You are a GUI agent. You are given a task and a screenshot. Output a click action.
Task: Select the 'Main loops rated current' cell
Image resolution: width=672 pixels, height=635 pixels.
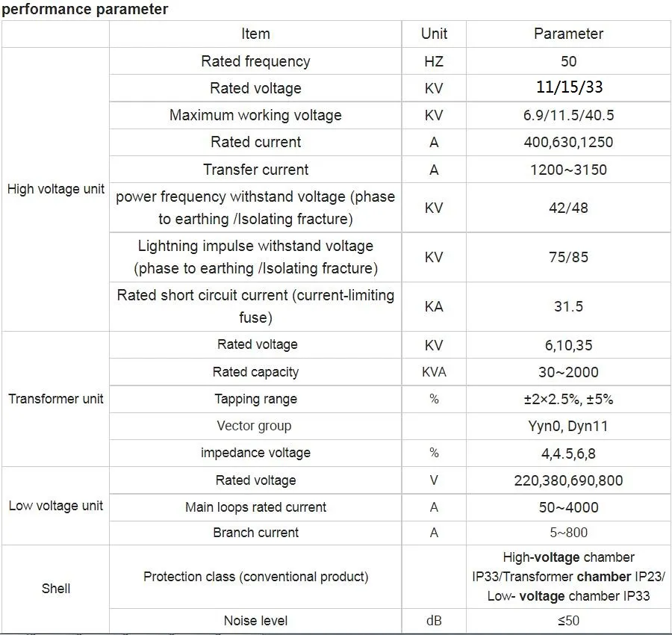point(255,507)
